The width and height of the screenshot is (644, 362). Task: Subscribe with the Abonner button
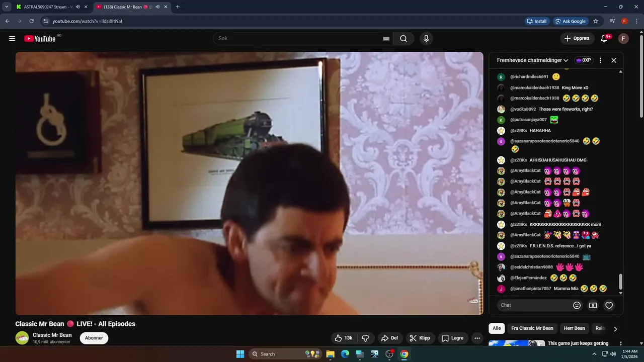pyautogui.click(x=94, y=338)
